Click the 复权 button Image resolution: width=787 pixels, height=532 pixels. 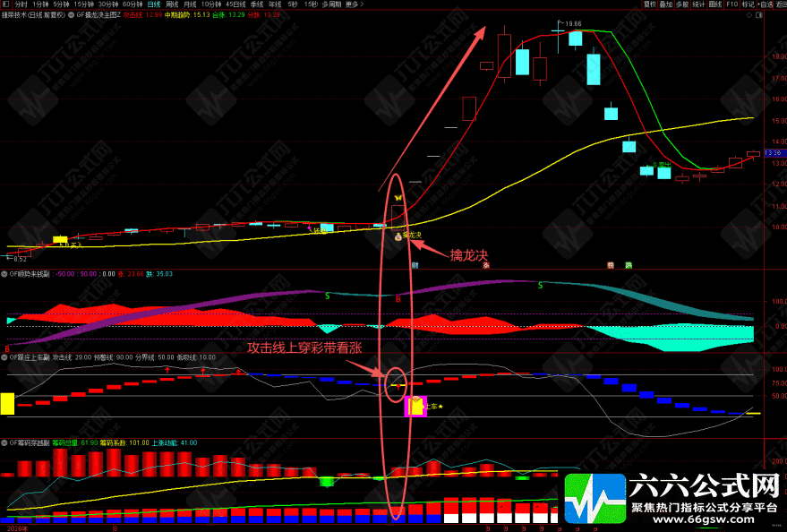click(650, 4)
